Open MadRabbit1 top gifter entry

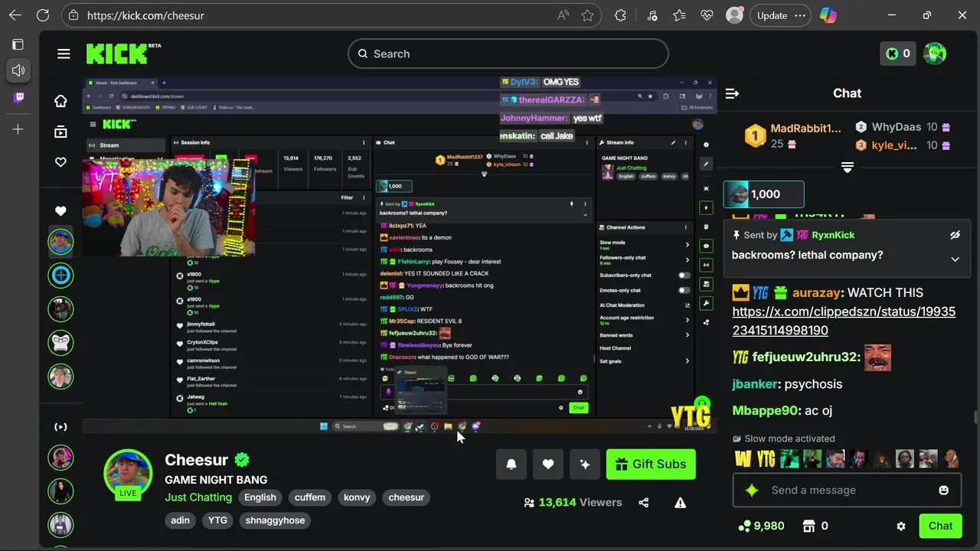[793, 135]
